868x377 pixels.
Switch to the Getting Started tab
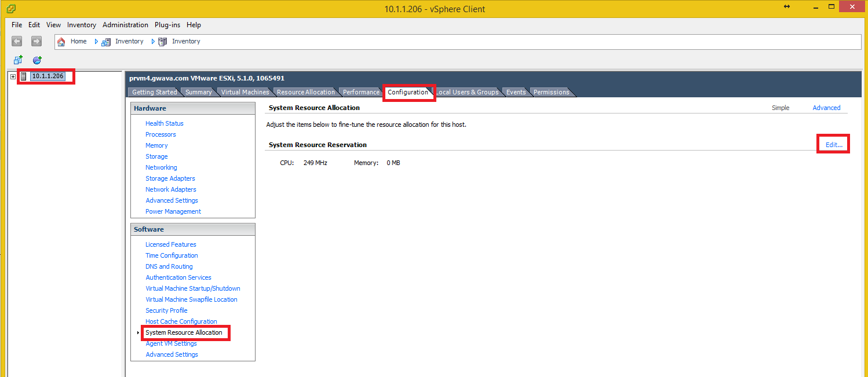pyautogui.click(x=154, y=92)
